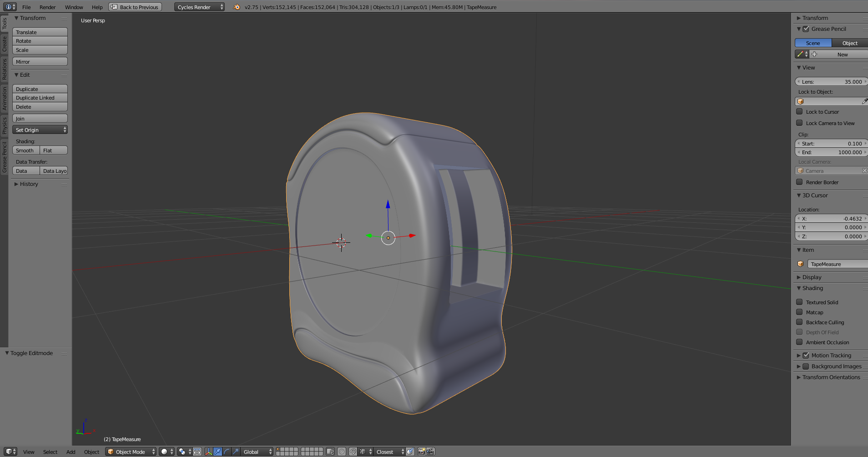
Task: Enable Lock to Cursor
Action: click(x=799, y=111)
